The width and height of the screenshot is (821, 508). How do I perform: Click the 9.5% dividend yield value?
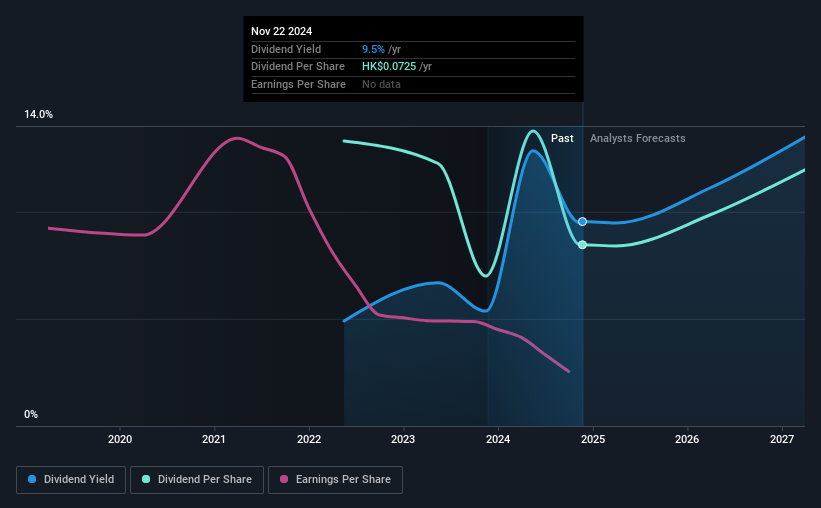pos(373,49)
